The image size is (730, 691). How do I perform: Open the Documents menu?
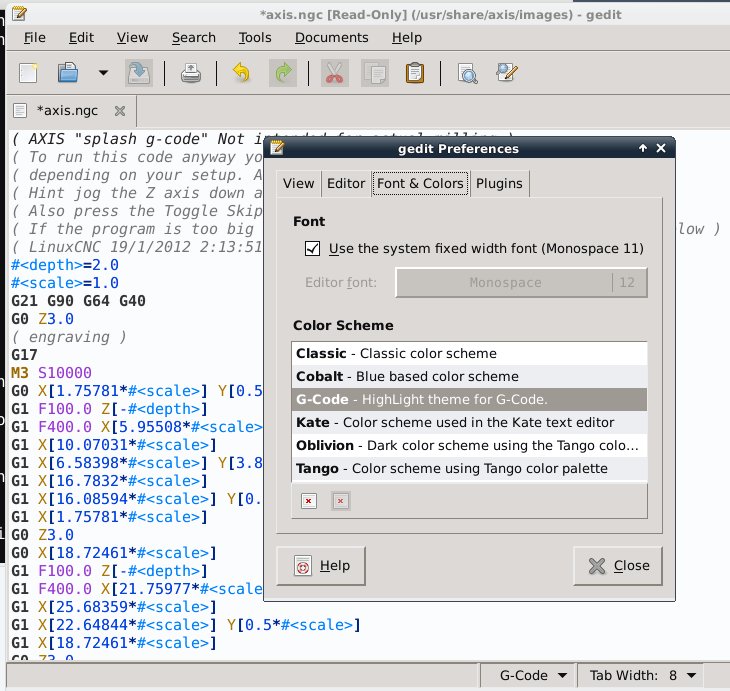click(331, 38)
